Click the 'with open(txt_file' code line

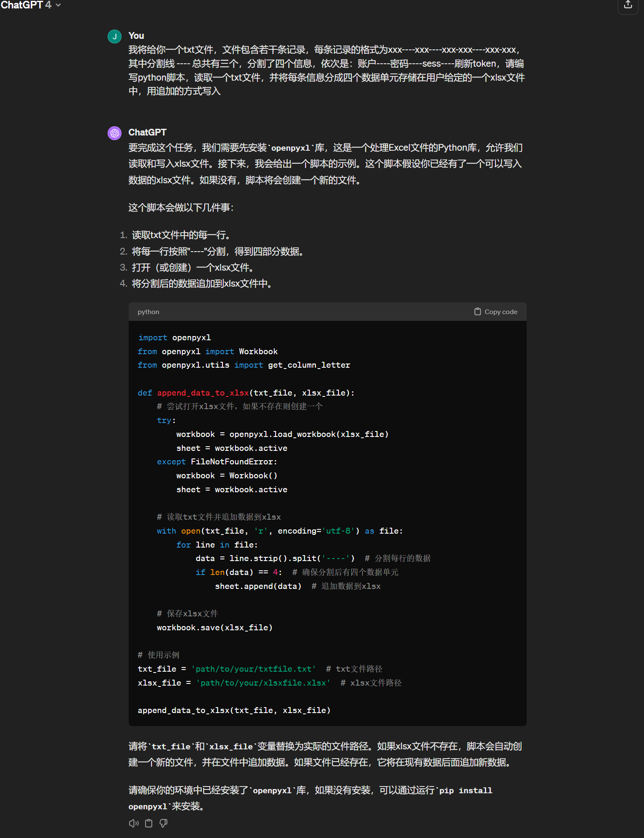280,531
